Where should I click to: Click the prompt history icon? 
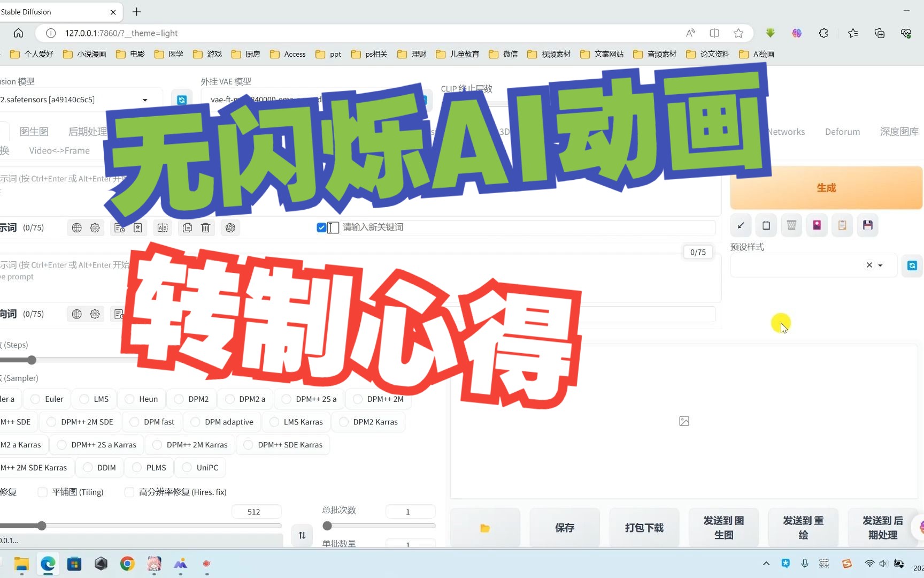(x=120, y=228)
